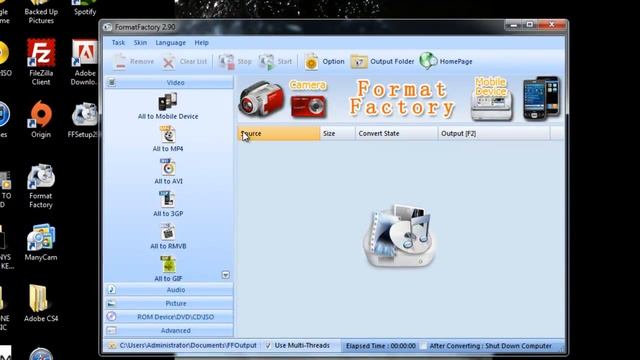The width and height of the screenshot is (640, 360).
Task: Select the All to GIF icon
Action: click(x=168, y=264)
